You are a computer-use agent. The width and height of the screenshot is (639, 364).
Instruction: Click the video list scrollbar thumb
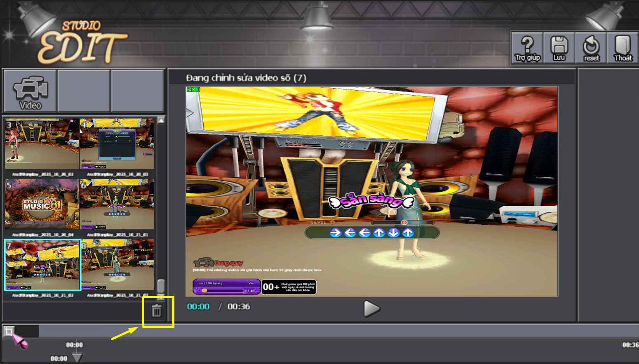161,286
